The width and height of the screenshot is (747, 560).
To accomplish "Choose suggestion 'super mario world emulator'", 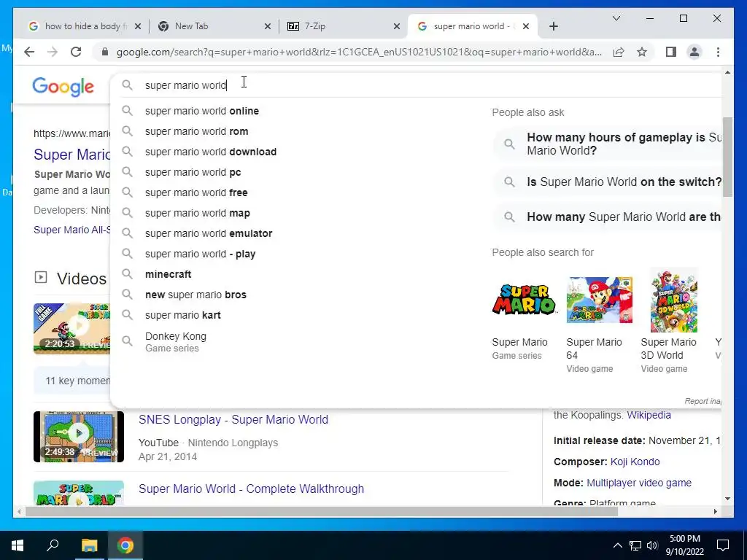I will [x=209, y=234].
